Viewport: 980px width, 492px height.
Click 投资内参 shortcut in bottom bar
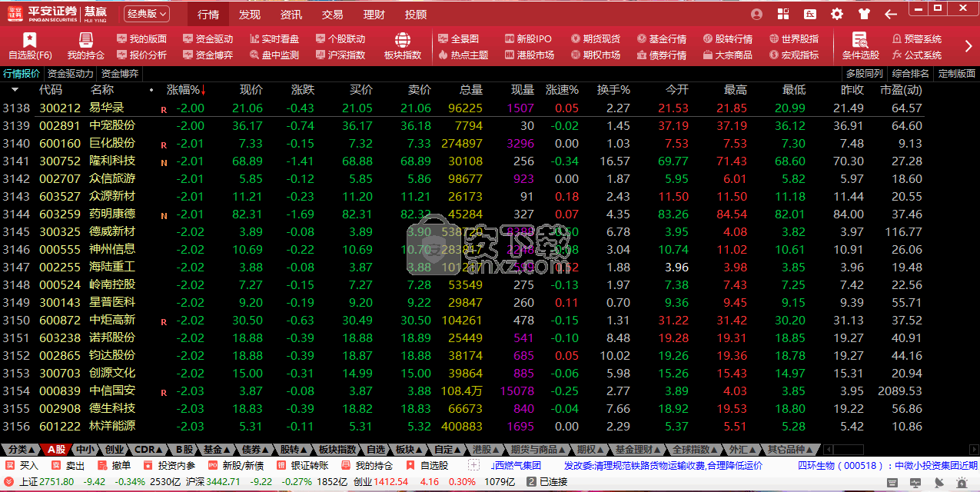coord(169,465)
